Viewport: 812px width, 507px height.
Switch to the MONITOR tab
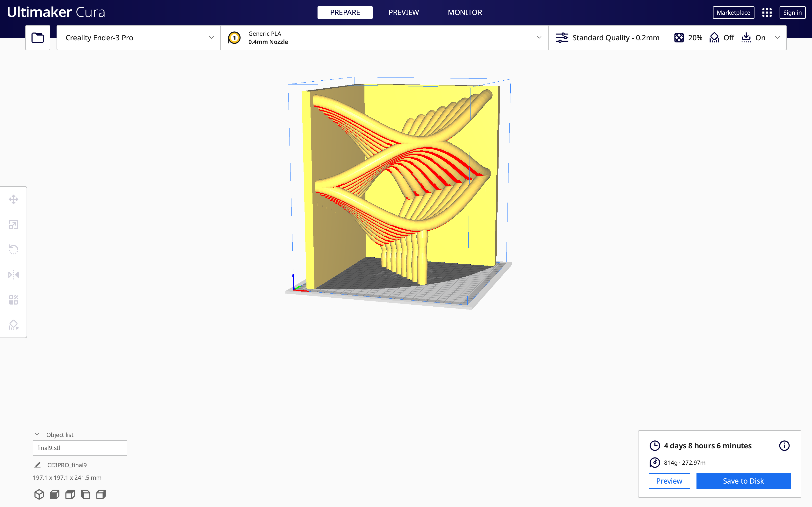(x=465, y=12)
